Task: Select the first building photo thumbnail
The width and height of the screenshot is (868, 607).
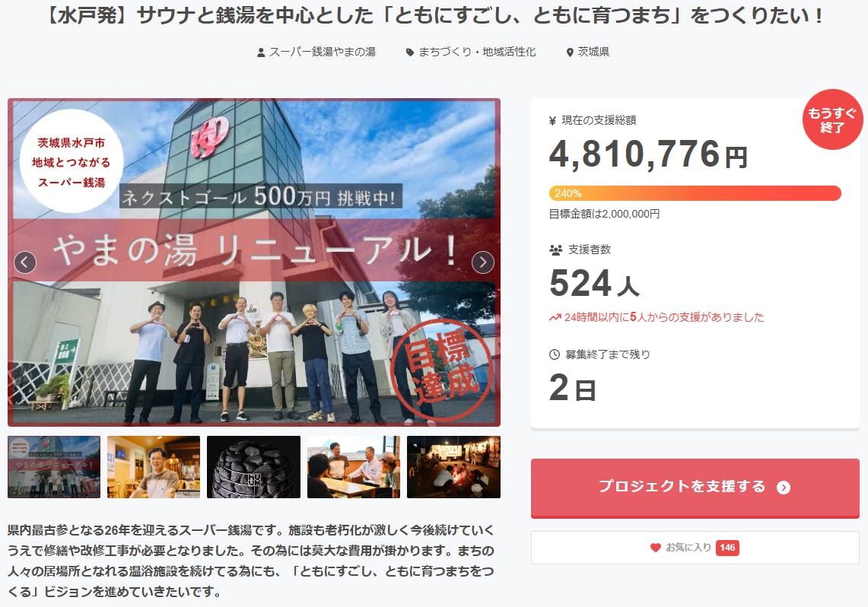Action: pos(54,467)
